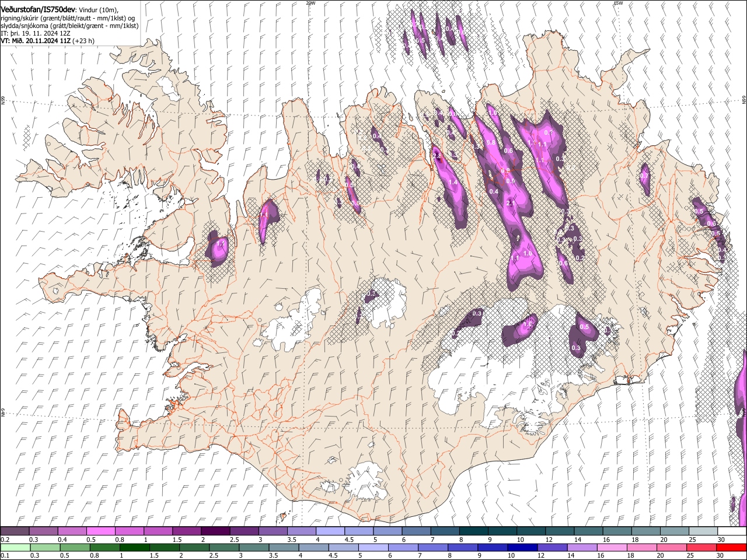Pick the pale green 0.1 rain legend swatch
The width and height of the screenshot is (747, 560).
pyautogui.click(x=15, y=547)
